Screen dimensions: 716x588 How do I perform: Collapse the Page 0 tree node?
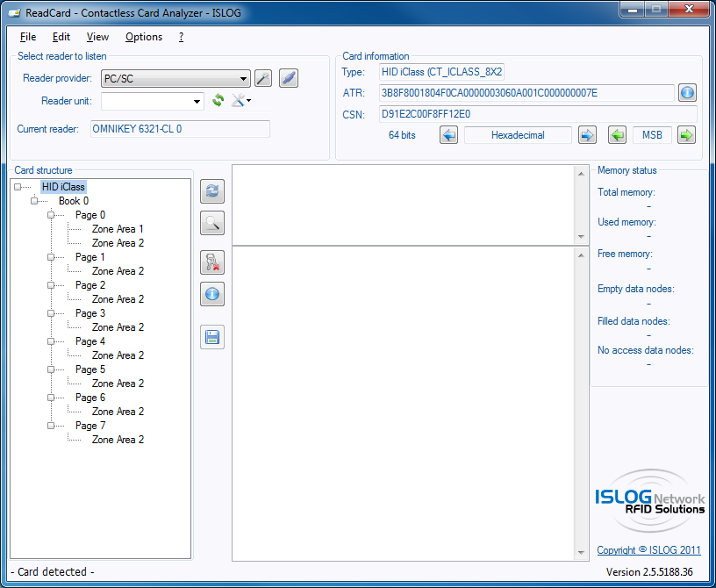coord(51,215)
